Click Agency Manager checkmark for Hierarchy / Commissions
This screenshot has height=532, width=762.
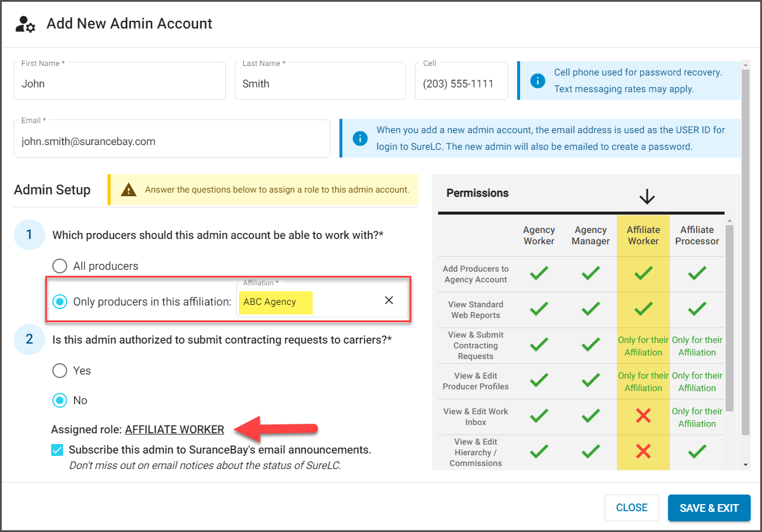[590, 452]
